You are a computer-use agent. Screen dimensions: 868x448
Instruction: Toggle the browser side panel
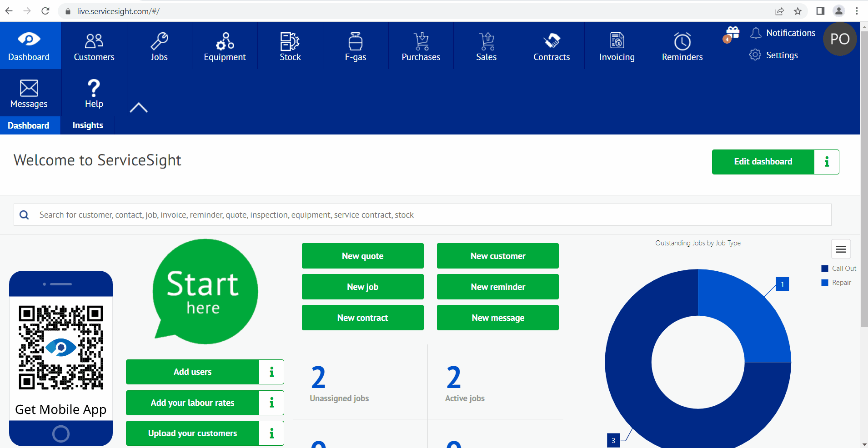coord(820,11)
